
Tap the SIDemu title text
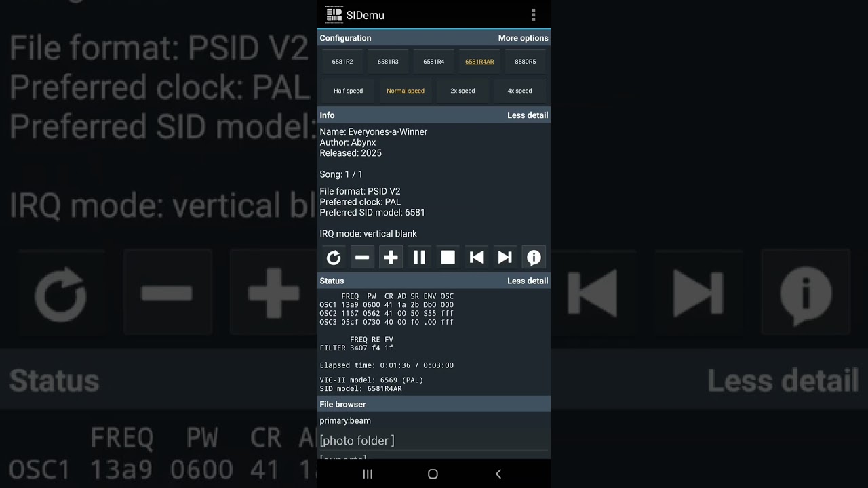[x=366, y=15]
